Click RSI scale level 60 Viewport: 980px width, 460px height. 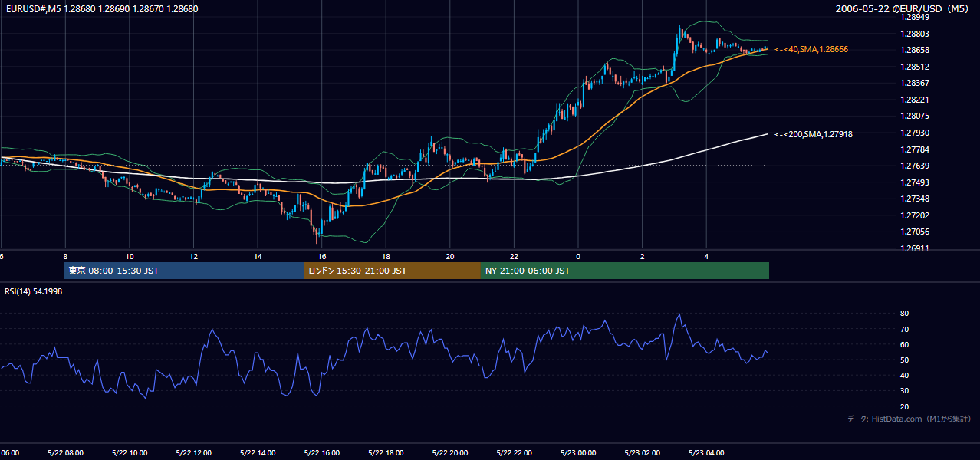coord(905,344)
